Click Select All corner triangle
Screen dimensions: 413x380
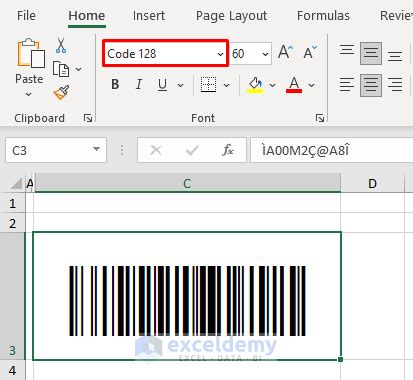16,183
